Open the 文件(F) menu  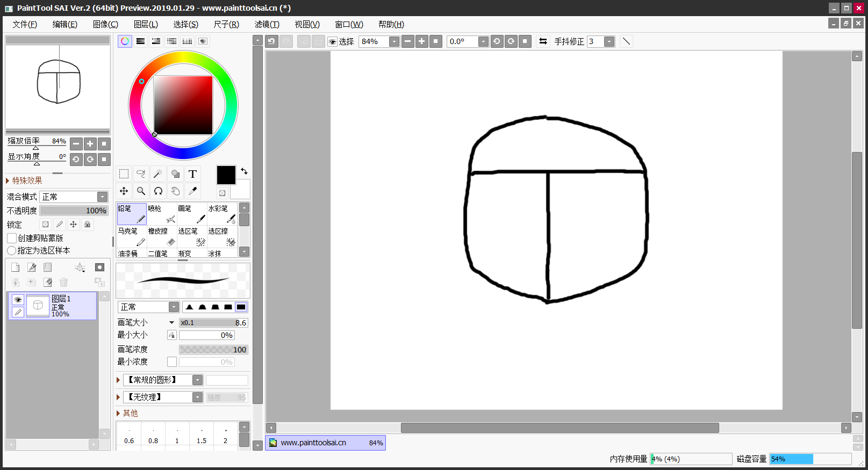(25, 24)
